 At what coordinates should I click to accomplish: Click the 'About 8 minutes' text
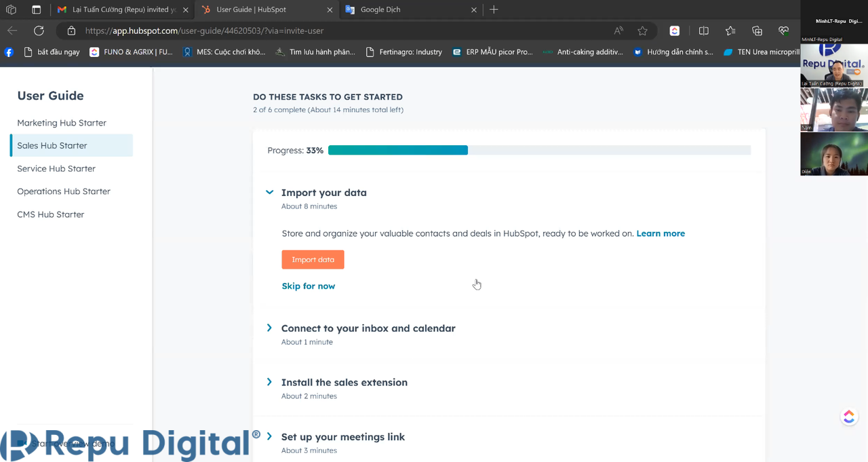(x=309, y=206)
